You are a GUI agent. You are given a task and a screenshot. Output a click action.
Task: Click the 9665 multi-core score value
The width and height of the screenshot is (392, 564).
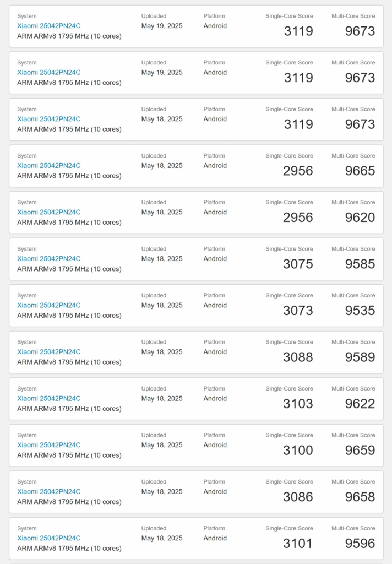pyautogui.click(x=360, y=171)
